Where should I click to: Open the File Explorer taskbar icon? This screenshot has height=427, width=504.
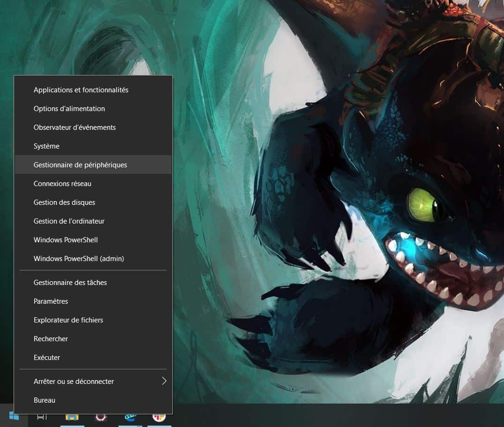72,417
